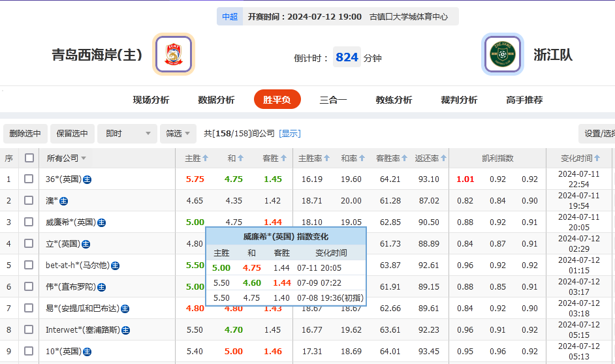The height and width of the screenshot is (364, 615).
Task: Click the Zhejiang team logo
Action: (502, 54)
